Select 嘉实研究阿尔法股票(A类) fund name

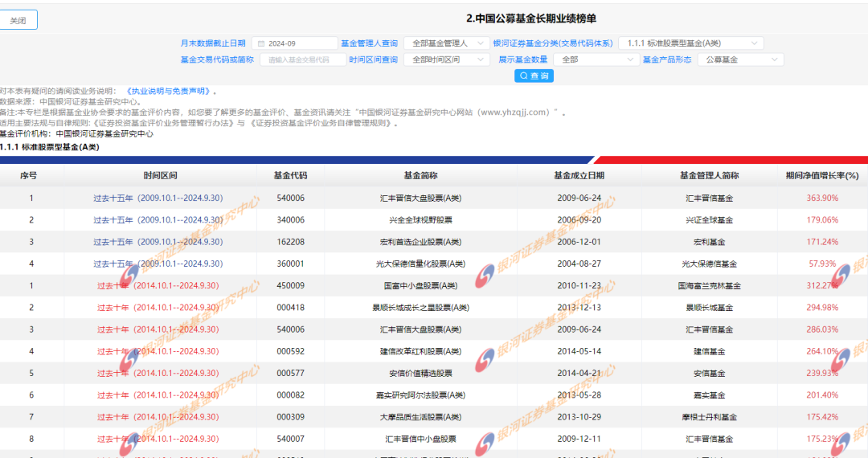tap(420, 395)
